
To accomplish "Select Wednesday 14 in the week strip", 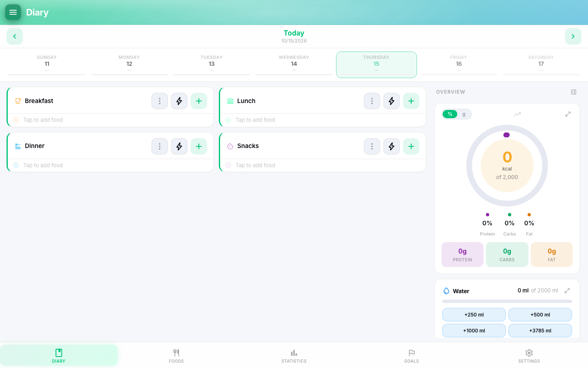I will pyautogui.click(x=294, y=65).
